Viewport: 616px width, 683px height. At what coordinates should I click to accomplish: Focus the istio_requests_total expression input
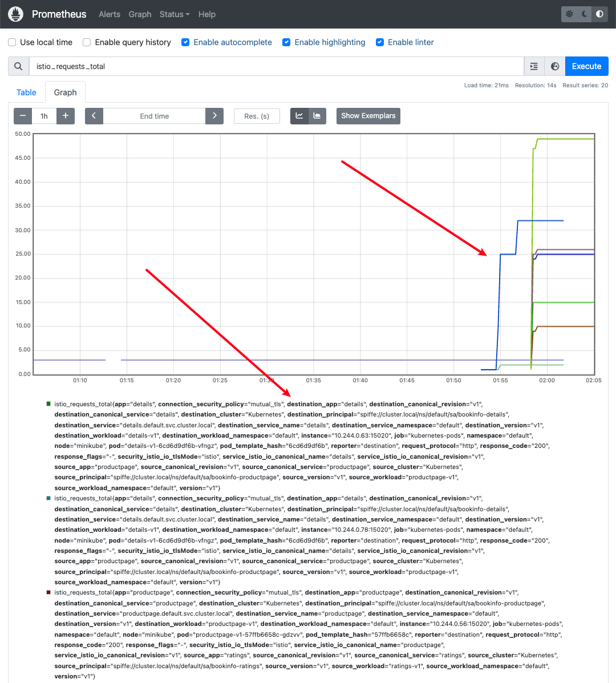click(277, 66)
